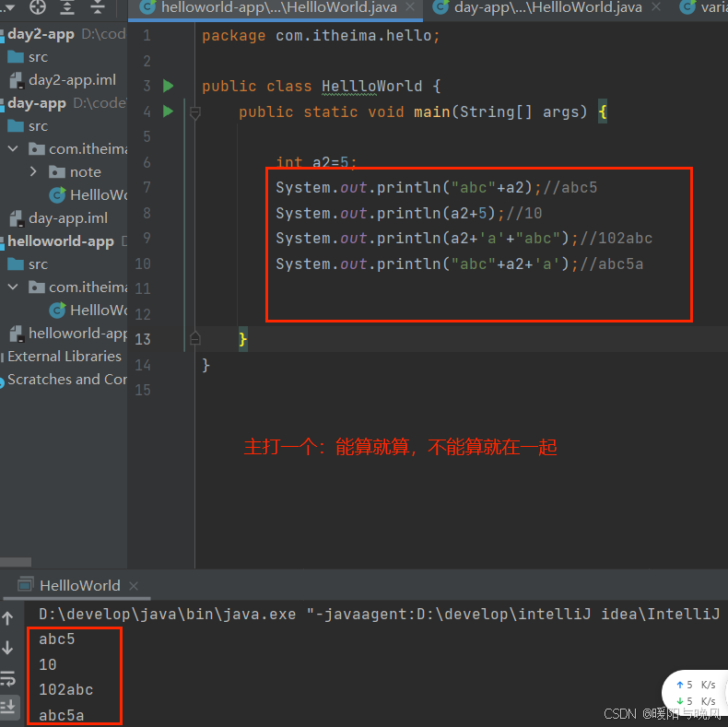
Task: Click the console scroll up arrow icon
Action: point(8,618)
